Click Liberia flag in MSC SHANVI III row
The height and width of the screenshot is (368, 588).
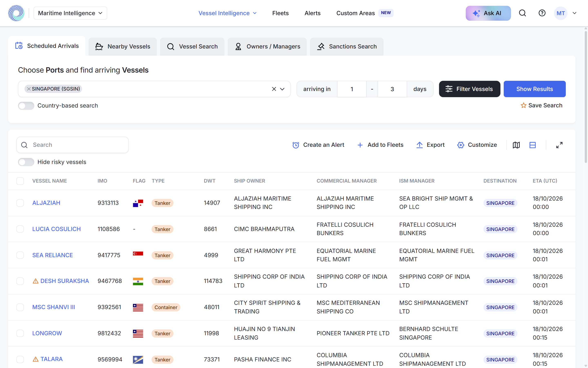coord(138,307)
